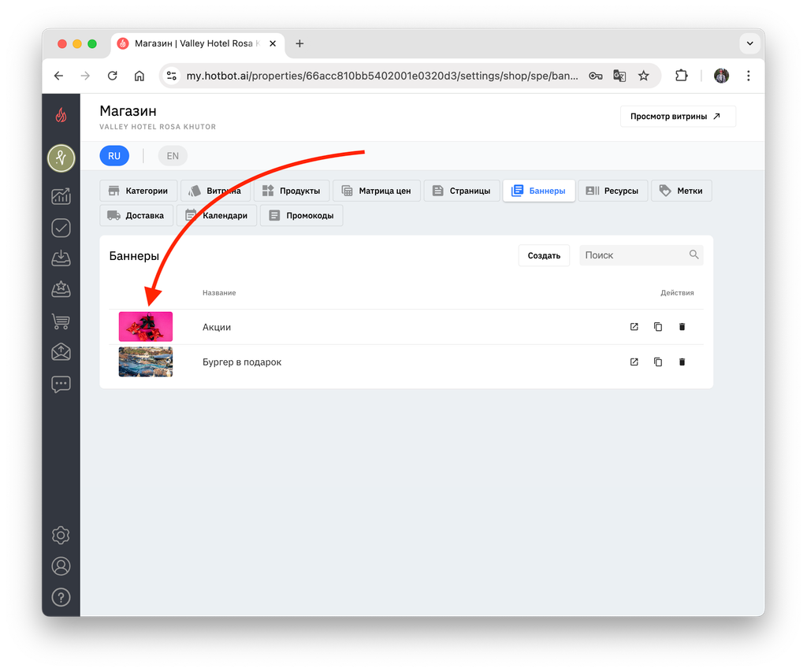Click Просмотр витрины button

678,117
